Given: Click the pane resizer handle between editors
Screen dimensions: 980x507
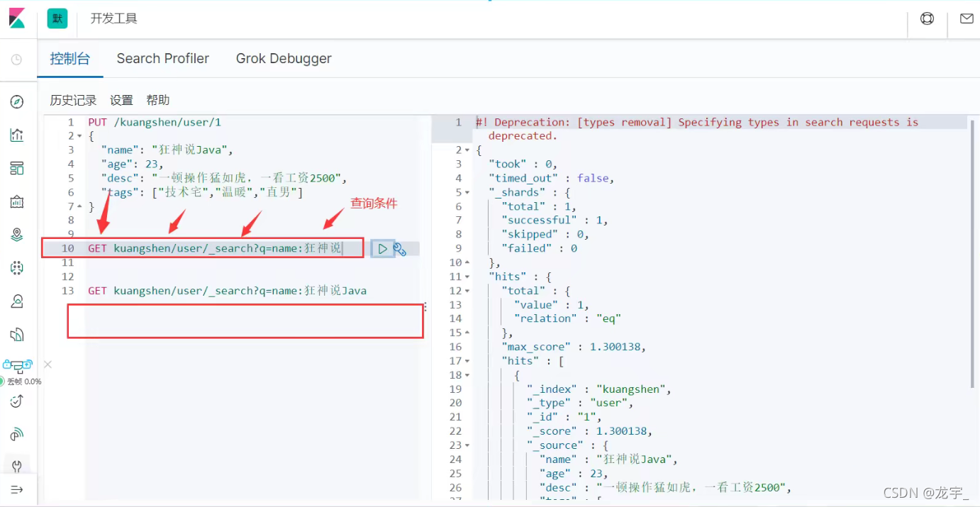Looking at the screenshot, I should click(425, 307).
